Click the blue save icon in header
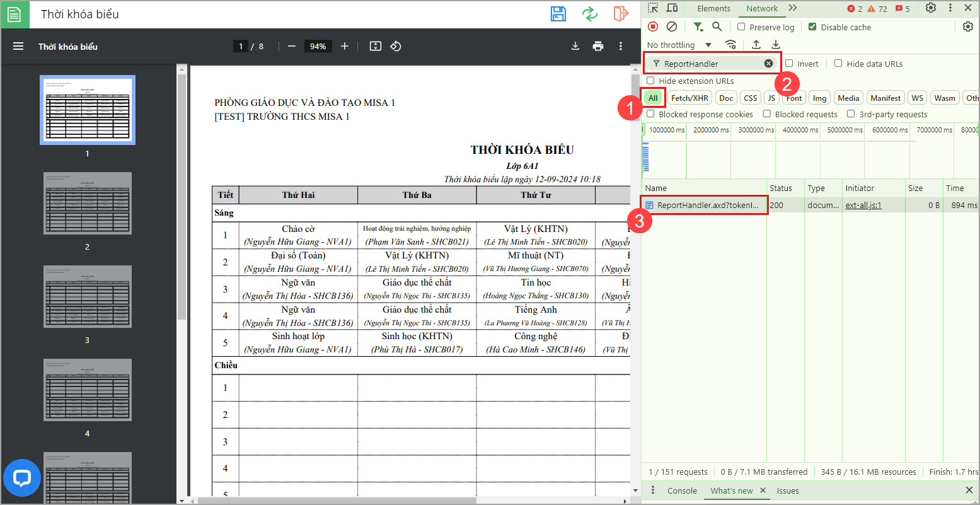The image size is (980, 505). [558, 14]
